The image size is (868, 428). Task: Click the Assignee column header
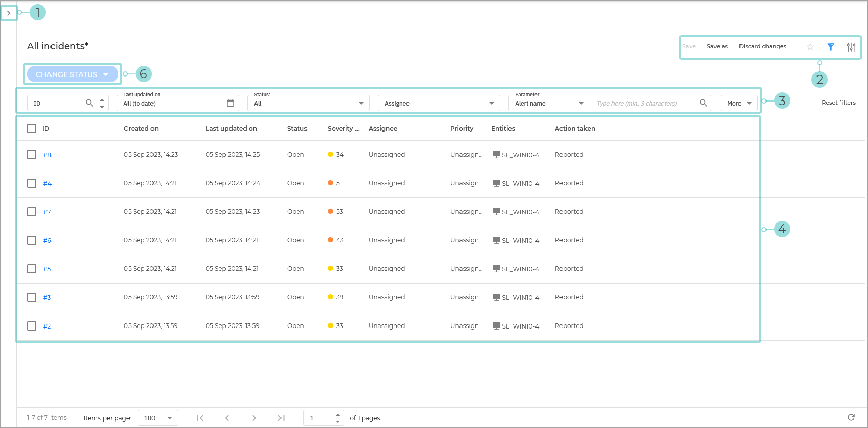383,129
